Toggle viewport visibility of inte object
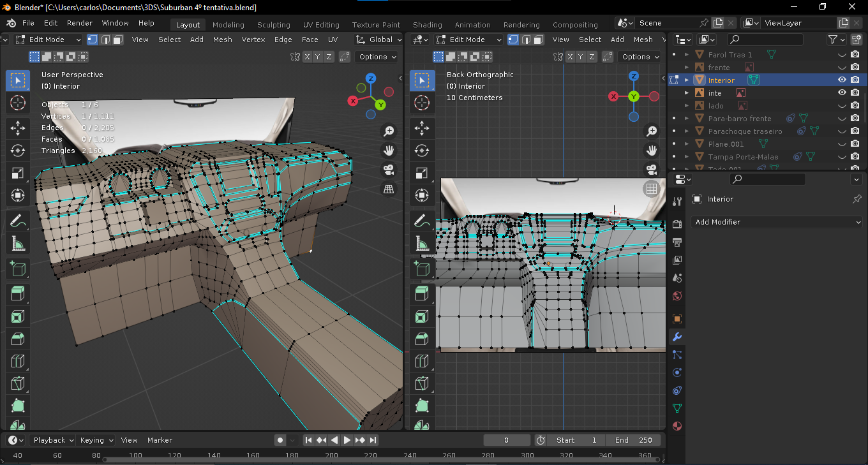The image size is (868, 465). (842, 92)
